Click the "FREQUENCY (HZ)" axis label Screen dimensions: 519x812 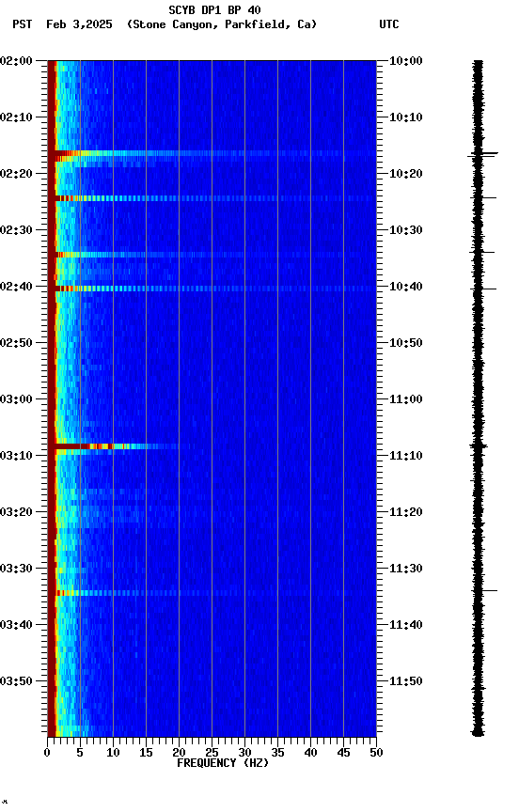coord(223,763)
